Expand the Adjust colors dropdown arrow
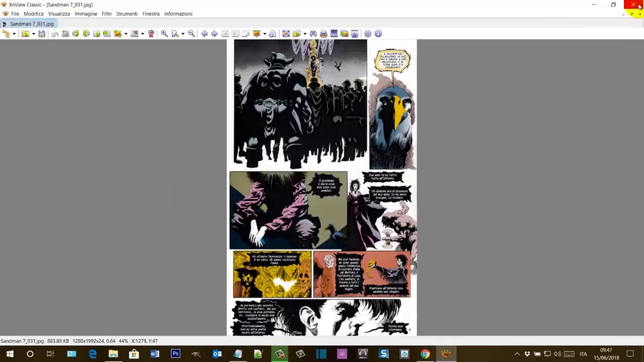644x362 pixels. tap(142, 34)
